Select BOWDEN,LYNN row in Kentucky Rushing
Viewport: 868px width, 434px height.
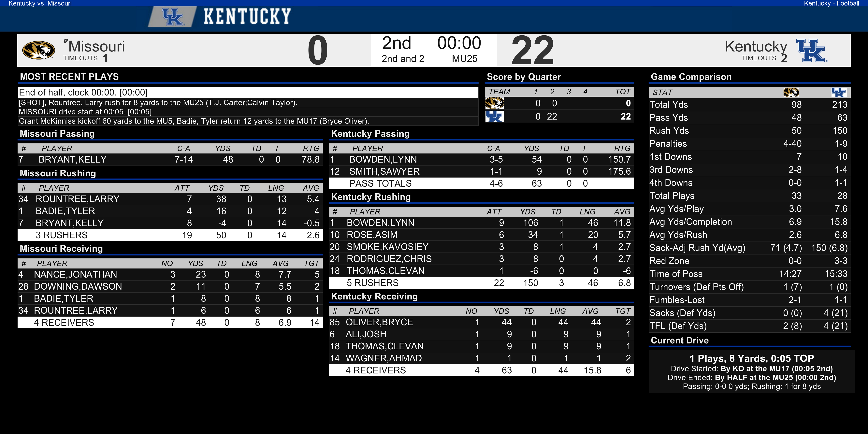pos(481,223)
